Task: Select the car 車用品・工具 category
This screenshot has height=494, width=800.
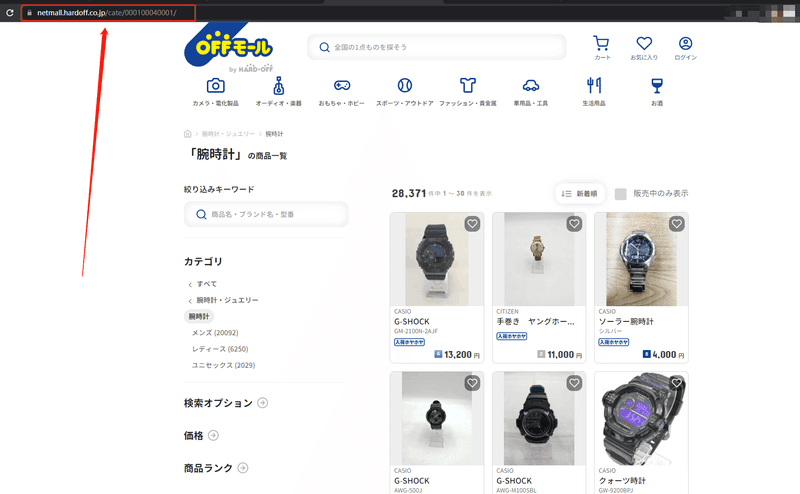Action: (531, 92)
